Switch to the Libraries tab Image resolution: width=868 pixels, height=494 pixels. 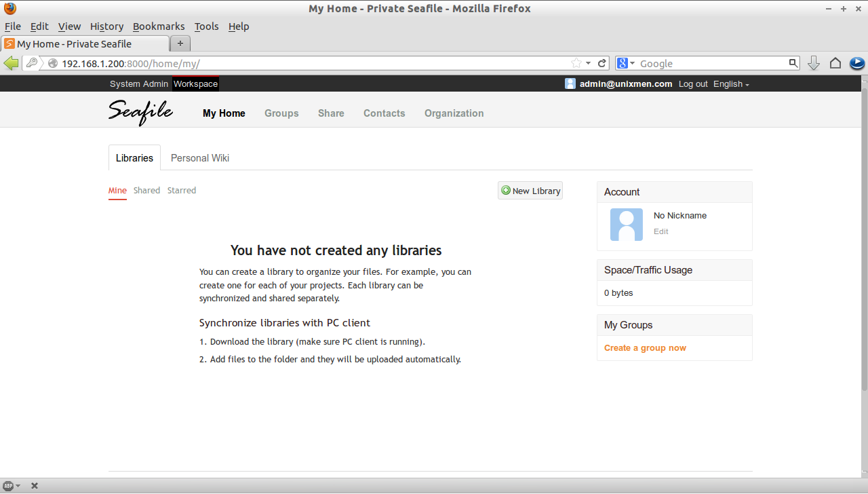[x=134, y=158]
